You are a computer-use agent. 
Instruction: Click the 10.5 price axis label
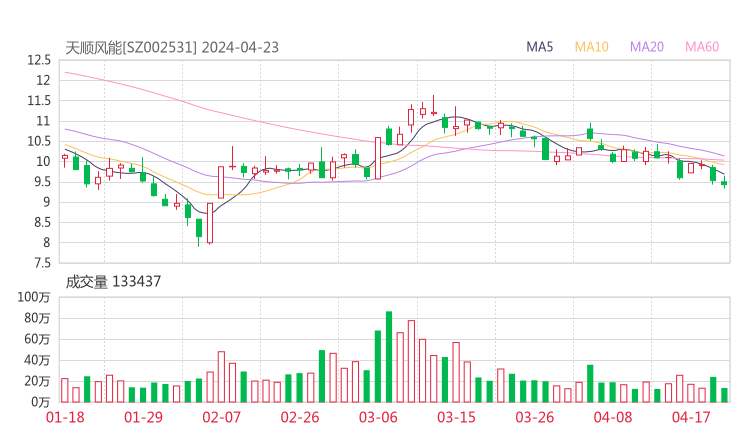point(39,141)
